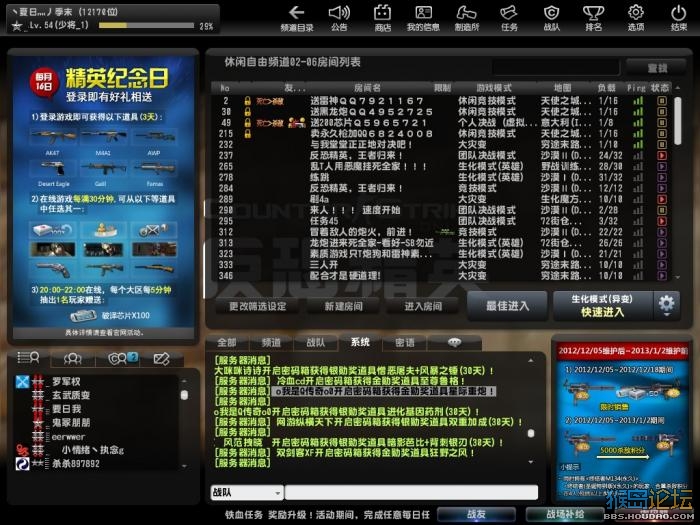Image resolution: width=700 pixels, height=525 pixels.
Task: Click room list scrollbar thumb
Action: pyautogui.click(x=678, y=121)
